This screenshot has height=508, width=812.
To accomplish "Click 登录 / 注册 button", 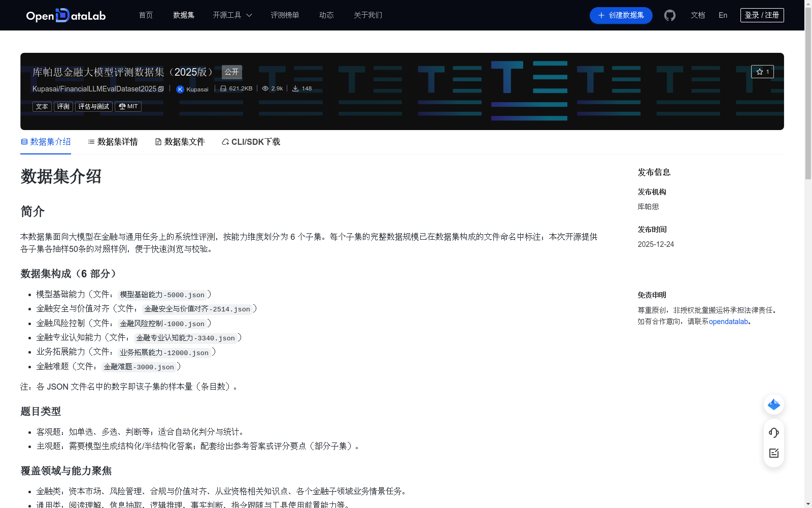I will pos(762,15).
